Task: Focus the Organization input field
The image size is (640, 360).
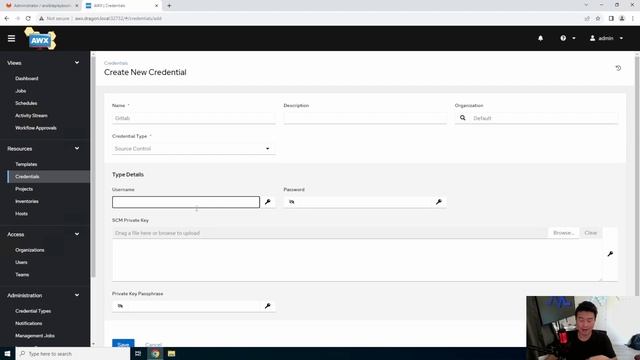Action: click(x=544, y=118)
